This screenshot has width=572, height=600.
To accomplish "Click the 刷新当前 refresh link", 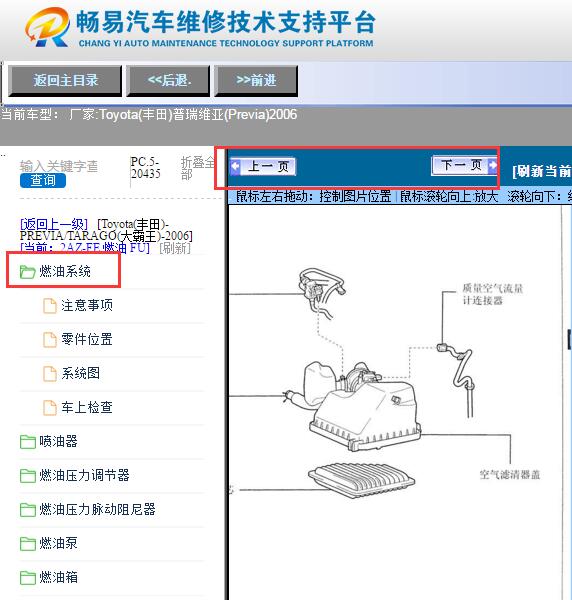I will tap(542, 171).
